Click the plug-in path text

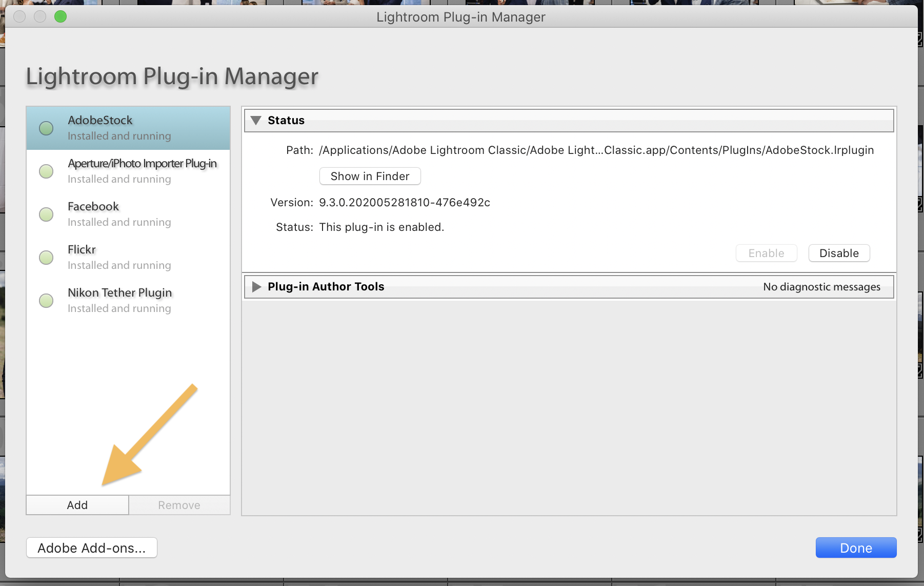click(596, 150)
